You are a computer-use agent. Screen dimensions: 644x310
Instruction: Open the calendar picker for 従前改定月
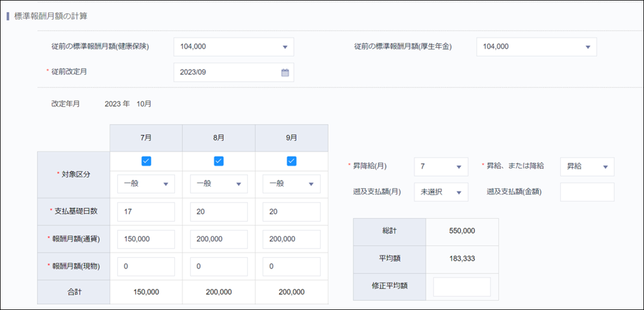(285, 72)
